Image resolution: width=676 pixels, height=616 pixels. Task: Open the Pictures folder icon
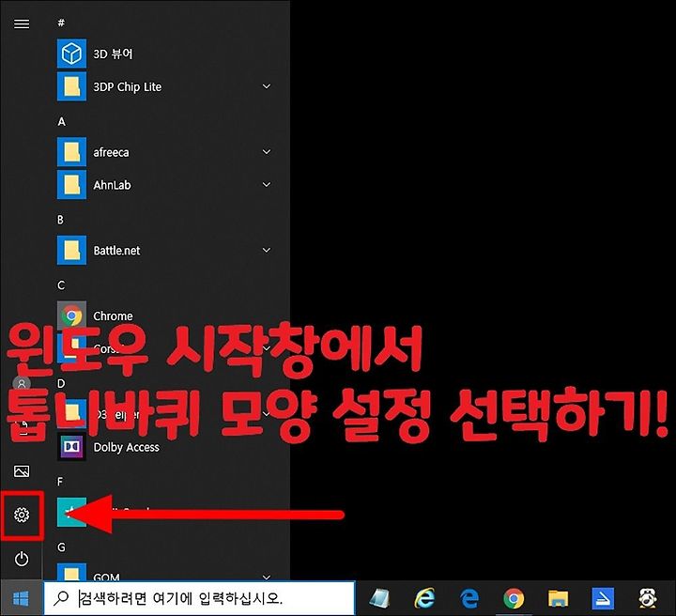pyautogui.click(x=22, y=470)
